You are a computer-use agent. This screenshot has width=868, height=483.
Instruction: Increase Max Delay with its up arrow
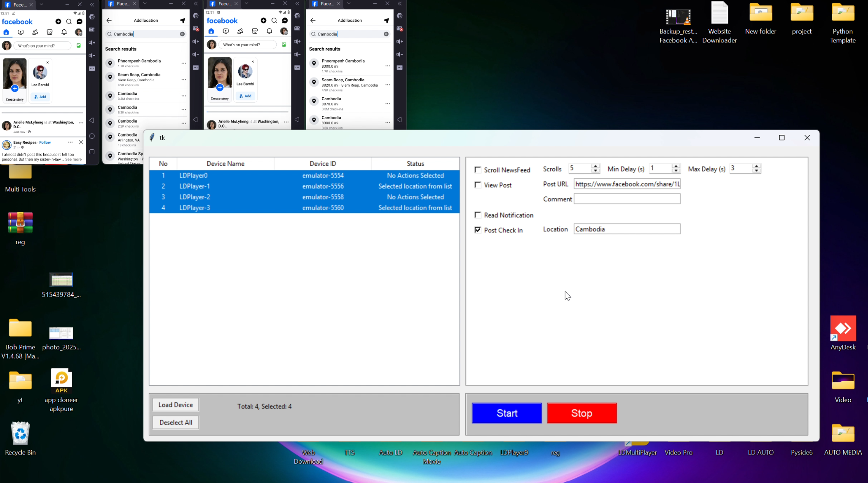(x=756, y=166)
